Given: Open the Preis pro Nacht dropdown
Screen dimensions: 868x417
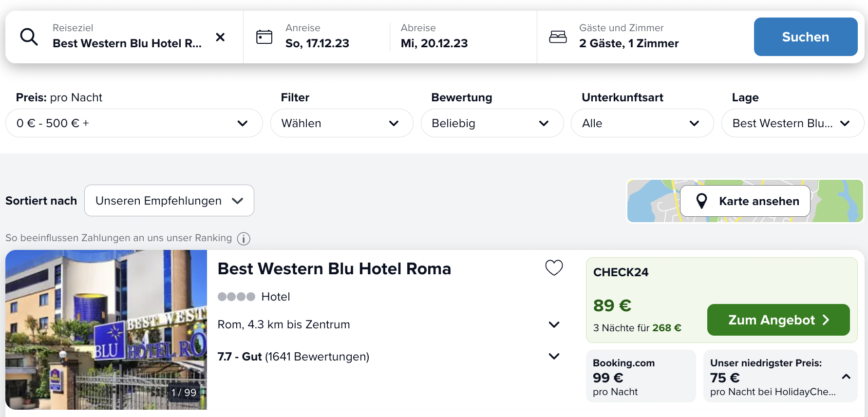Looking at the screenshot, I should click(x=134, y=123).
